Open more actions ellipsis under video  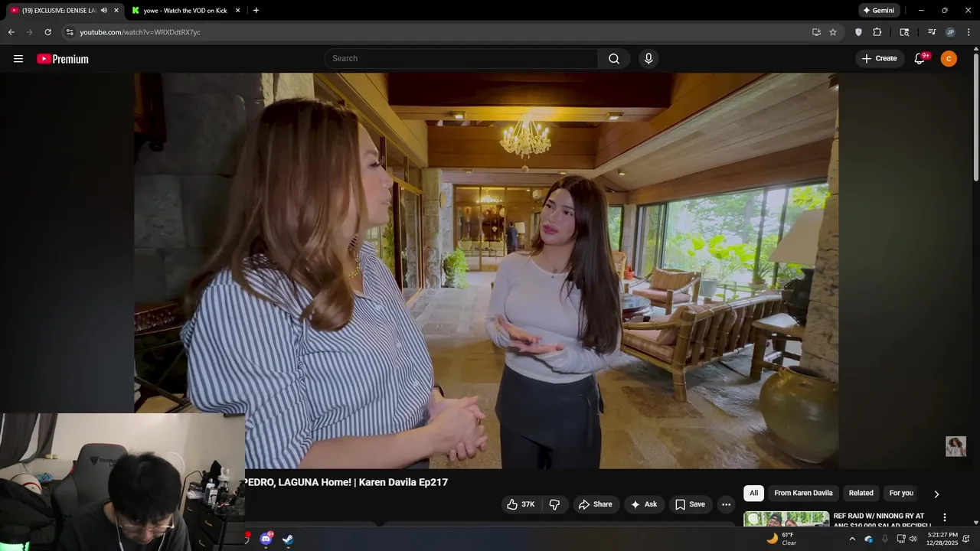coord(726,504)
